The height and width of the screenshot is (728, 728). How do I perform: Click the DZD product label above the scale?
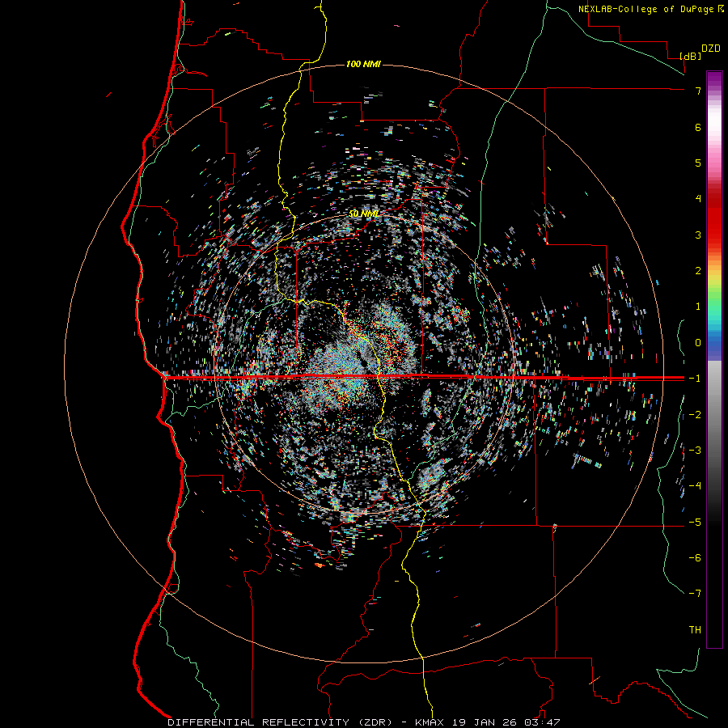pos(711,49)
